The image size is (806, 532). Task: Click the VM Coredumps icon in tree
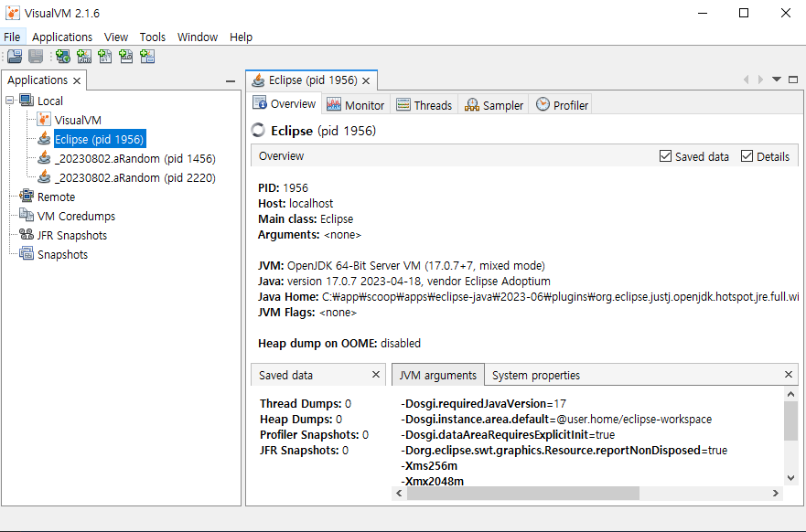point(27,215)
